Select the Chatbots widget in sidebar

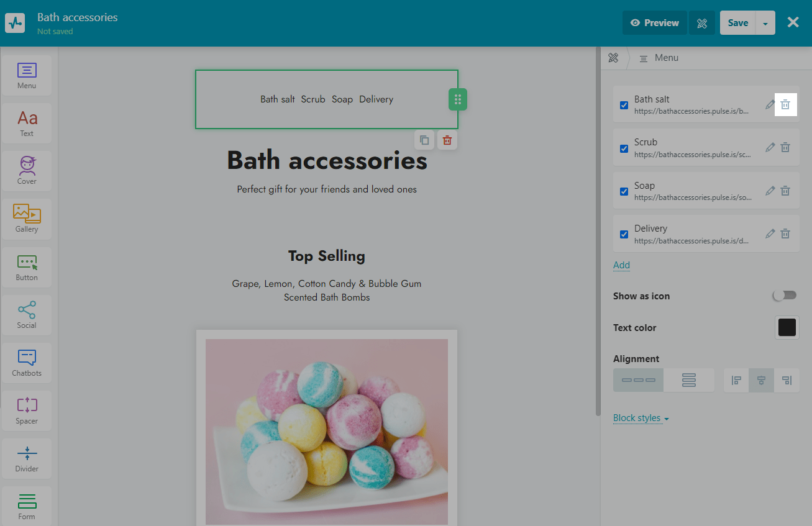(27, 362)
